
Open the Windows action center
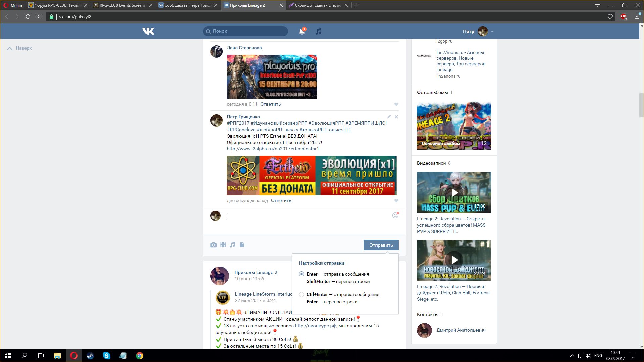(633, 356)
